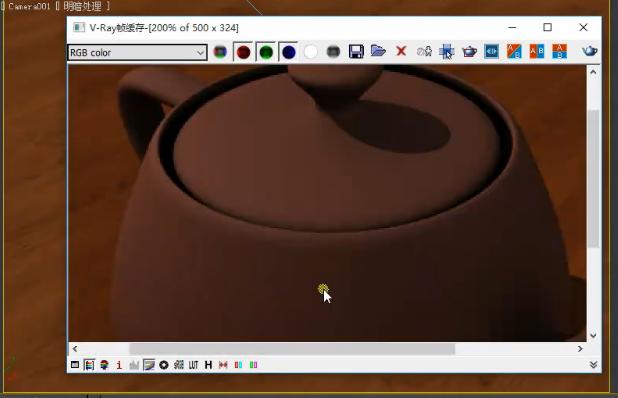Screen dimensions: 618x398
Task: Click the red stereo arrows icon
Action: tap(223, 365)
